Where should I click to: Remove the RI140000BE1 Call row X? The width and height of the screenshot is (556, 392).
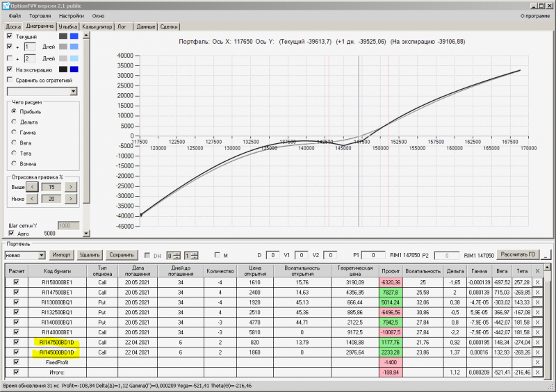(x=537, y=332)
